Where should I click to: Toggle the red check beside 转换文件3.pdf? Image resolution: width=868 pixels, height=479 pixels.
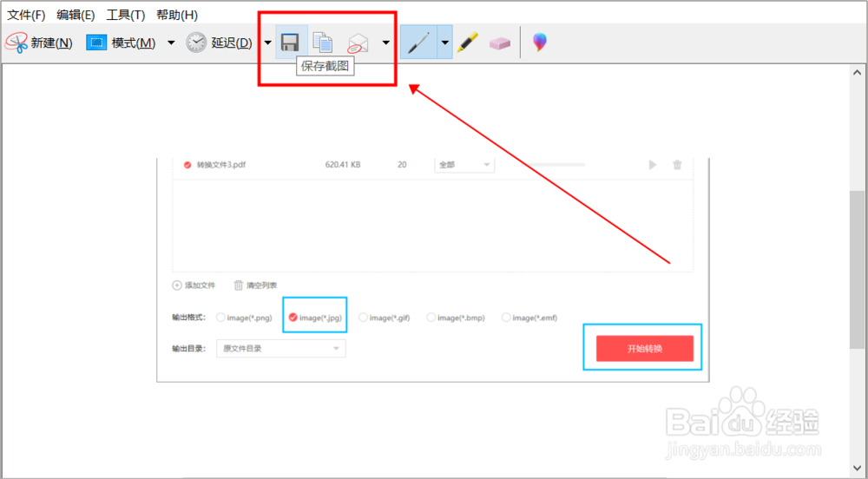point(187,165)
